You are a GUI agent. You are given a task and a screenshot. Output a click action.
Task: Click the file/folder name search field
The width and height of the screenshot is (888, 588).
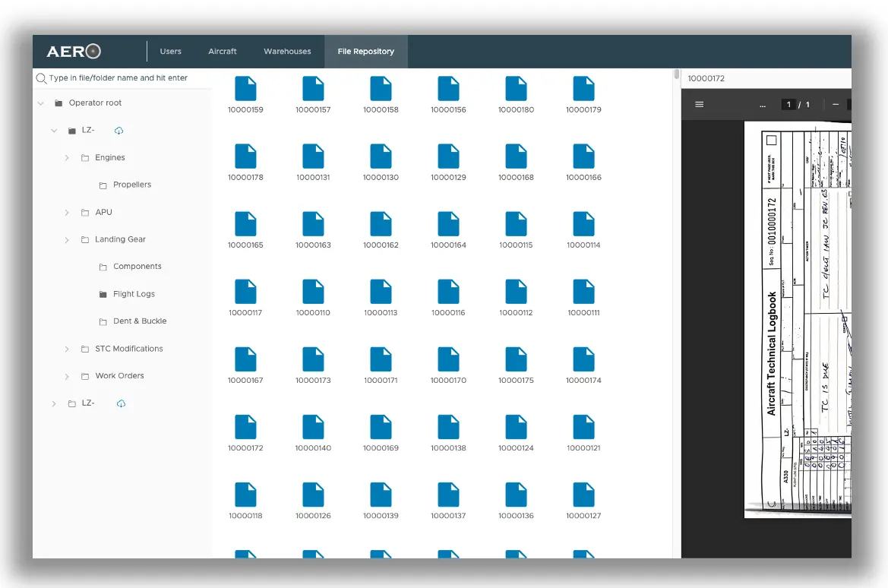pos(122,78)
